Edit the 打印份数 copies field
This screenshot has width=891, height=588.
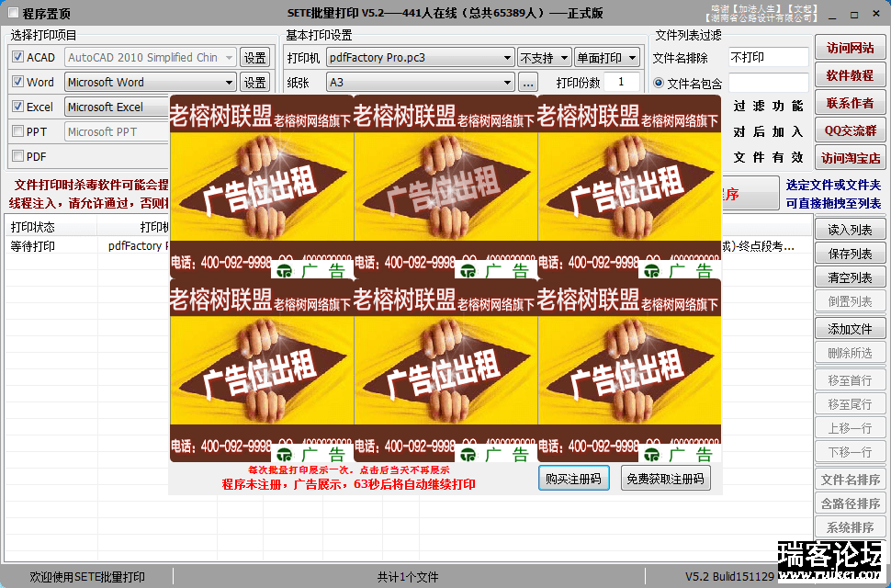click(622, 83)
